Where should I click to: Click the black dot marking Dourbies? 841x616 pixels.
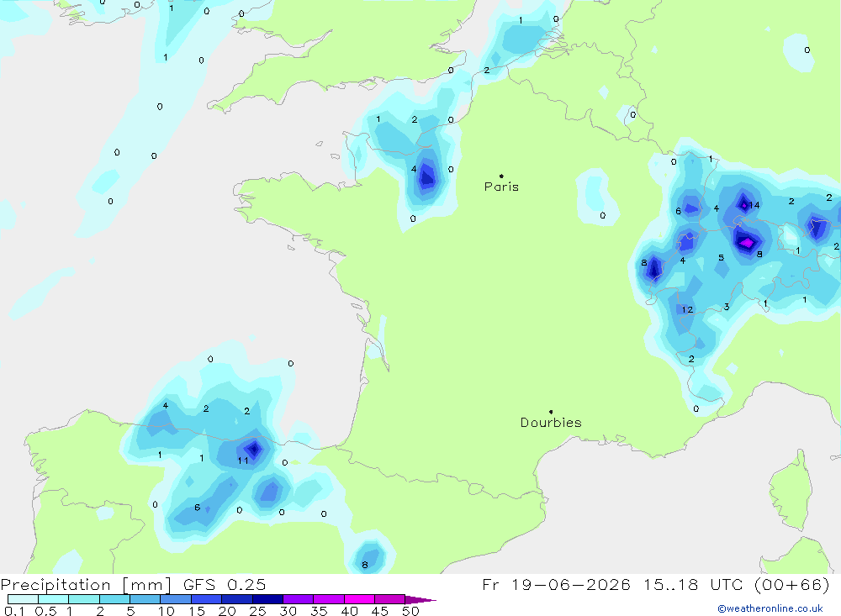point(551,412)
